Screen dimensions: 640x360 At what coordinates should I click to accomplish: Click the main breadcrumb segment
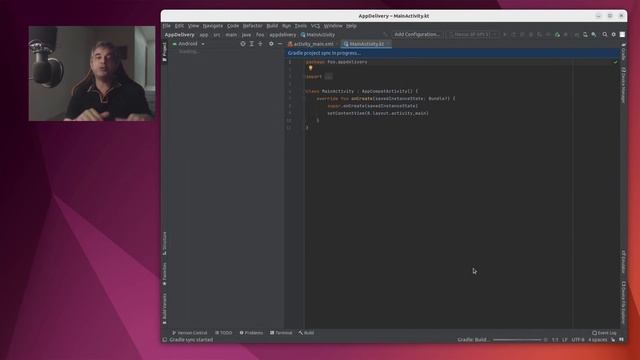[231, 35]
